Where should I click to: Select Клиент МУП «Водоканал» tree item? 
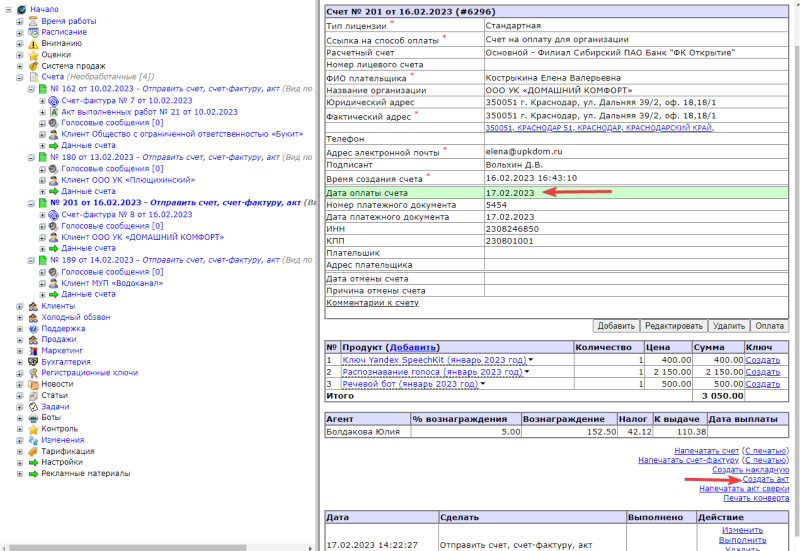click(112, 283)
